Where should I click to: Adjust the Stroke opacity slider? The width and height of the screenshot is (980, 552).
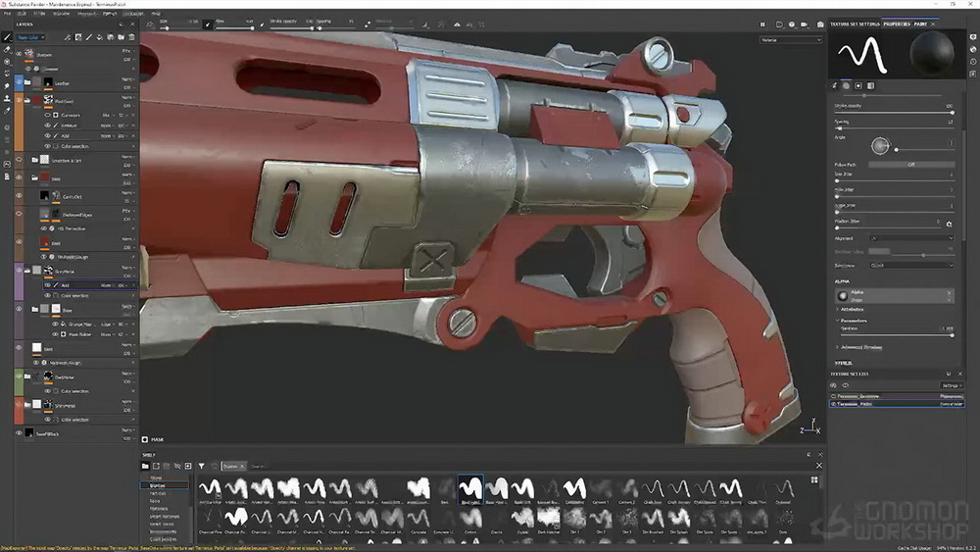pyautogui.click(x=894, y=113)
